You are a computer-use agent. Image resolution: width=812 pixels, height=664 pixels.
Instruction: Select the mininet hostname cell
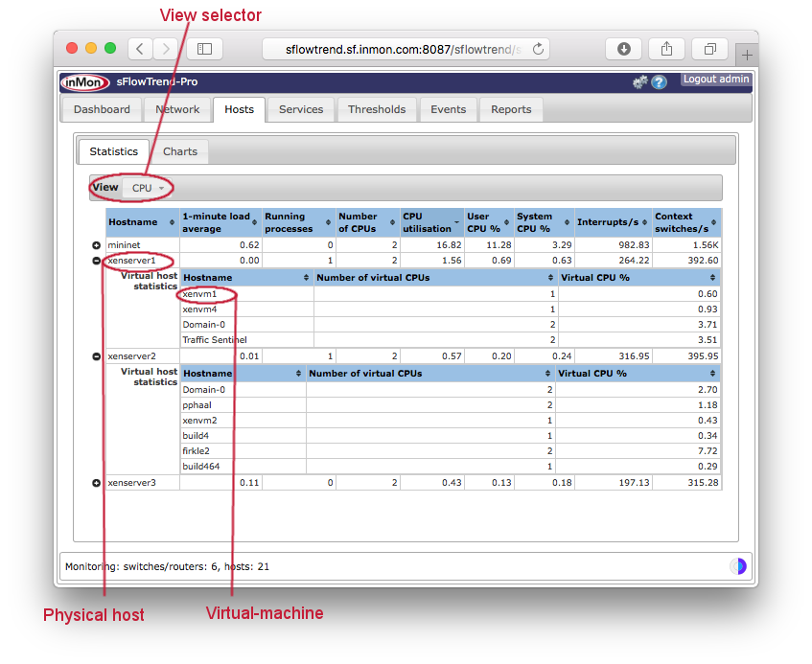click(143, 244)
